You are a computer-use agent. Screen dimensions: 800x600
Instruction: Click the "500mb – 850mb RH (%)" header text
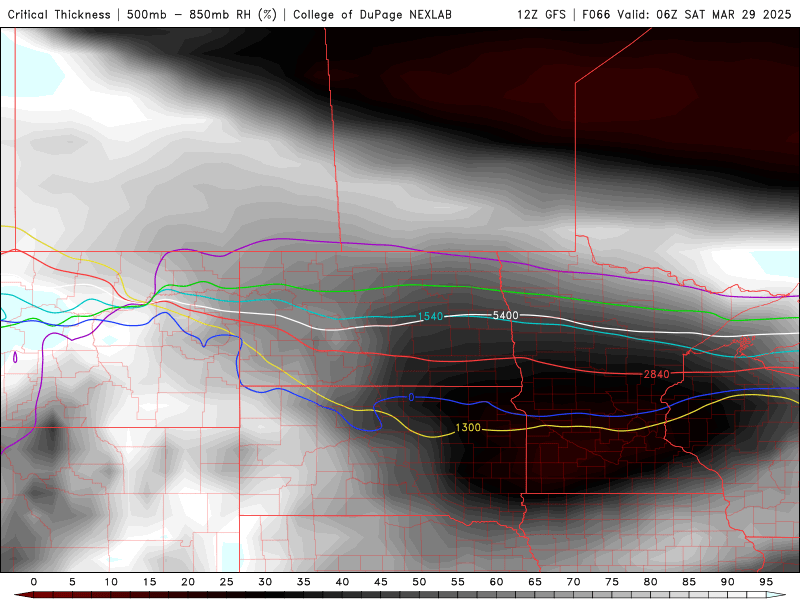coord(202,15)
